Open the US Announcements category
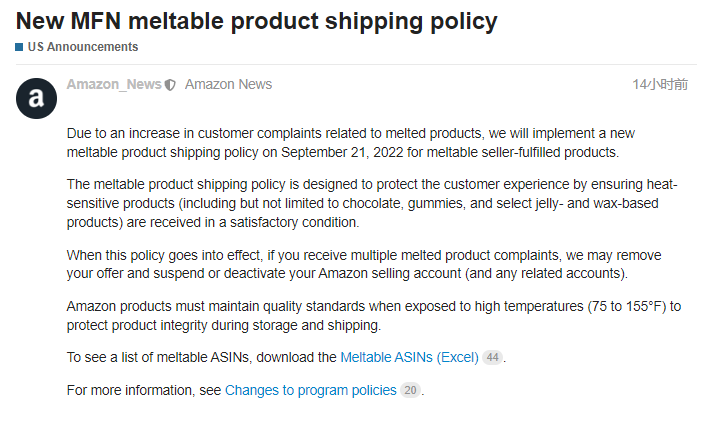This screenshot has height=425, width=722. [x=82, y=47]
